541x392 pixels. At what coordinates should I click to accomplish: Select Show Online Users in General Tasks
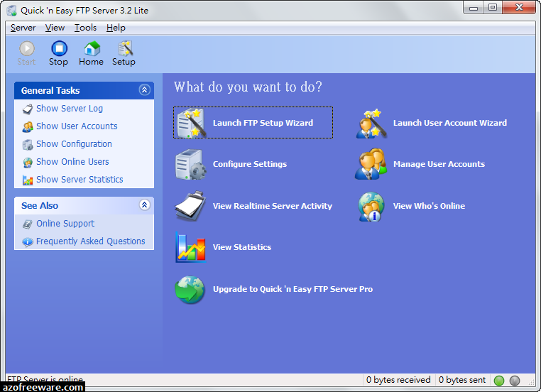(72, 162)
